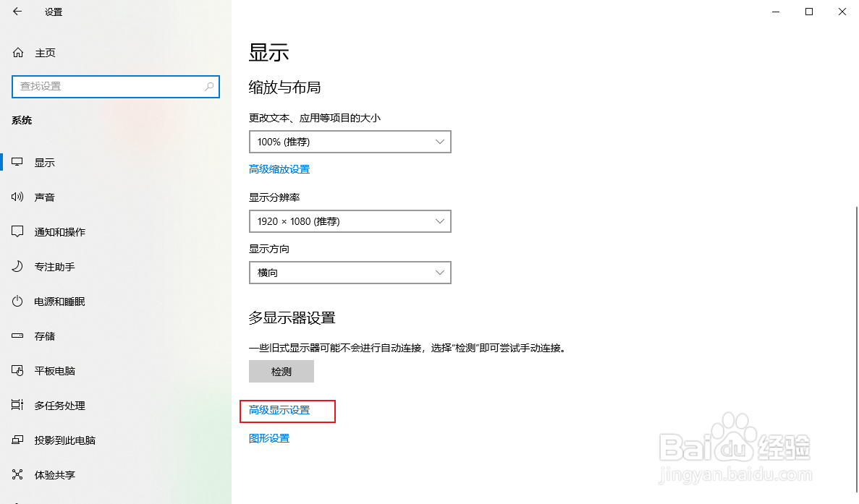Click the Notifications (通知和操作) icon
Image resolution: width=859 pixels, height=504 pixels.
click(18, 232)
